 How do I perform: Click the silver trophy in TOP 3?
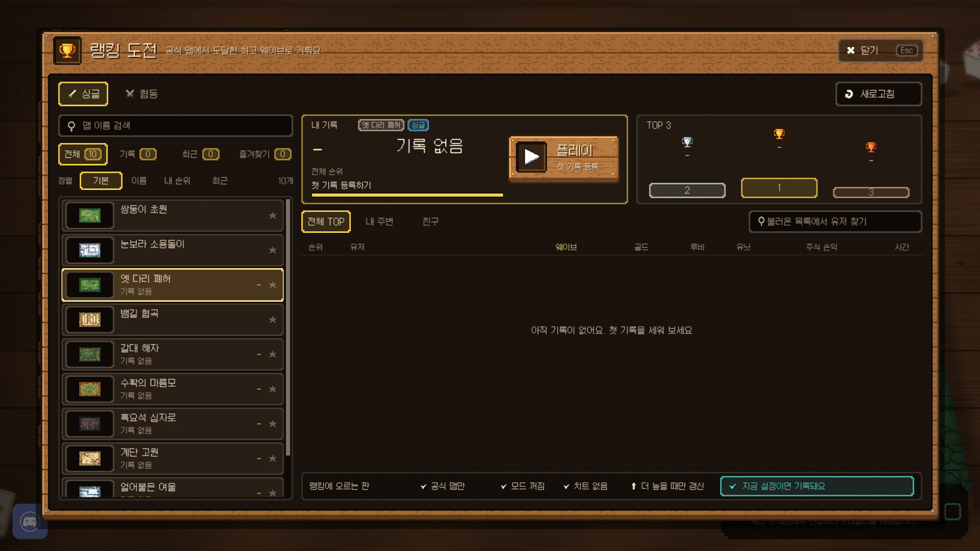pos(687,142)
